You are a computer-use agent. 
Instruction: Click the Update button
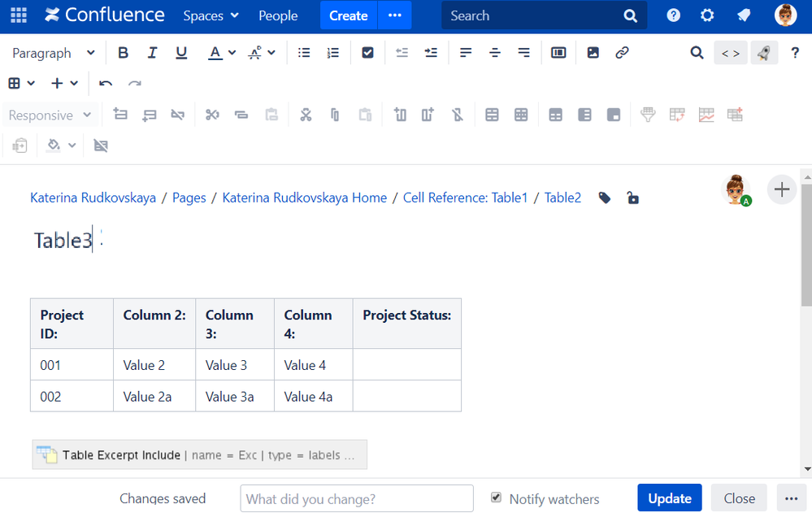click(x=670, y=498)
